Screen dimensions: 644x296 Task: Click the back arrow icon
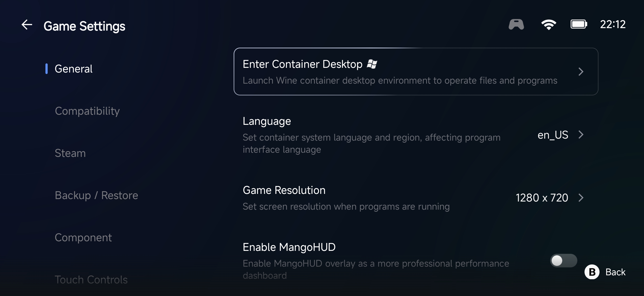point(27,25)
